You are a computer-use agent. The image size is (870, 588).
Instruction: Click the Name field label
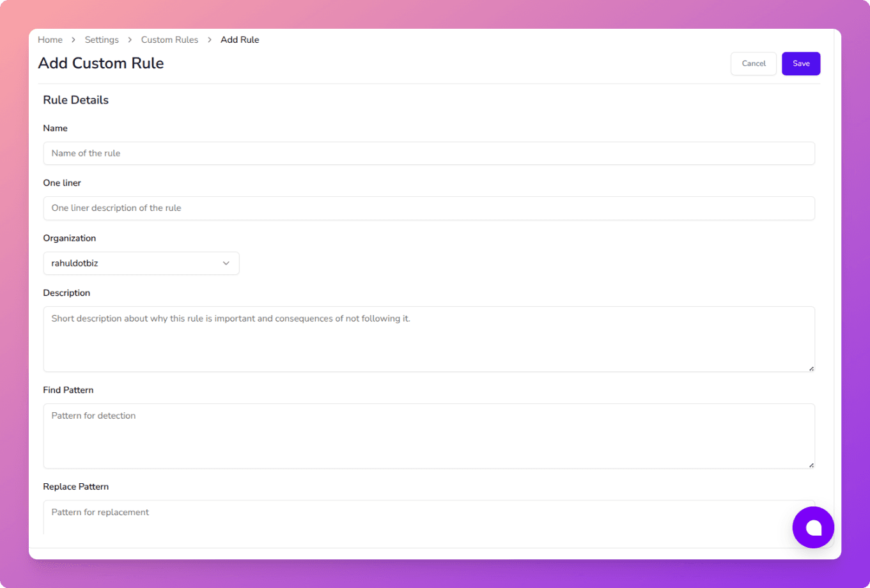point(55,128)
